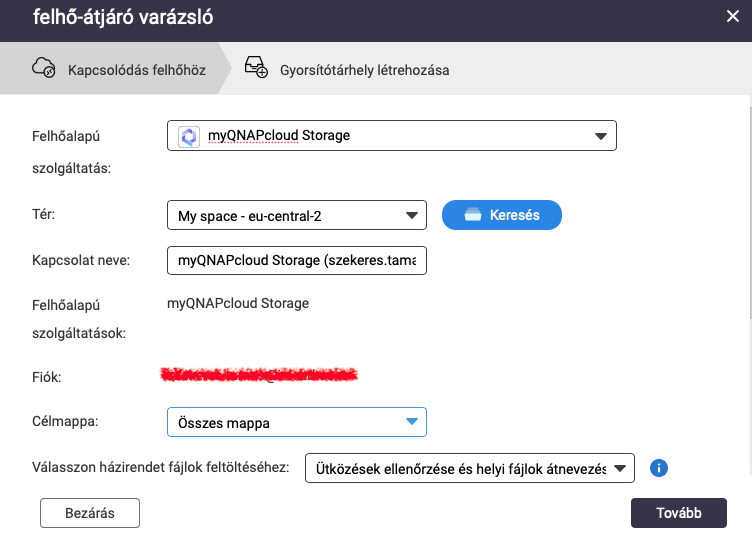Click the myQNAPcloud Storage logo icon
This screenshot has width=752, height=544.
(x=188, y=136)
